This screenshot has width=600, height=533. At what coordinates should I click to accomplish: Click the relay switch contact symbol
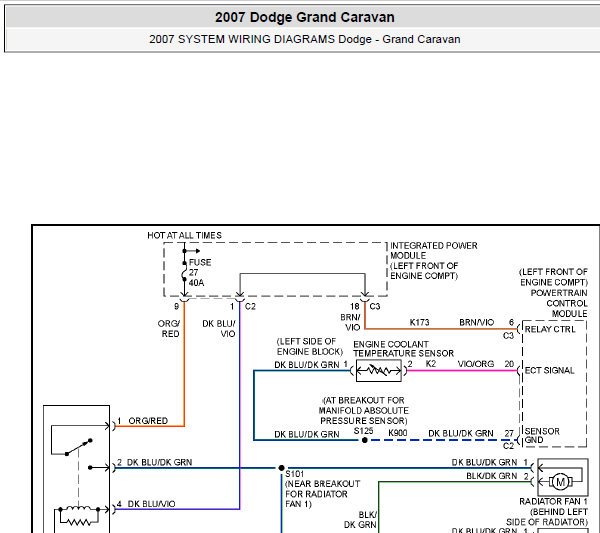[x=79, y=447]
